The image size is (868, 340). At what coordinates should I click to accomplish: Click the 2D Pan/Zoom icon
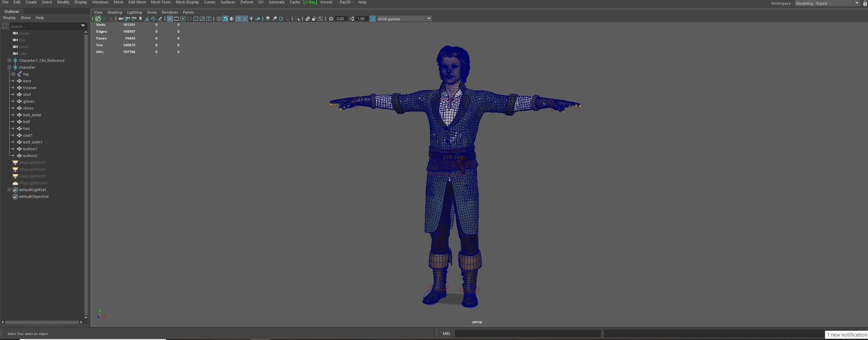click(x=153, y=19)
